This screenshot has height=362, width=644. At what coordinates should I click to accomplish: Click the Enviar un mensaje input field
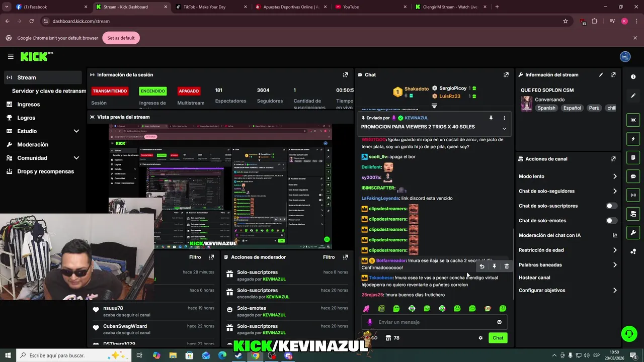point(434,322)
